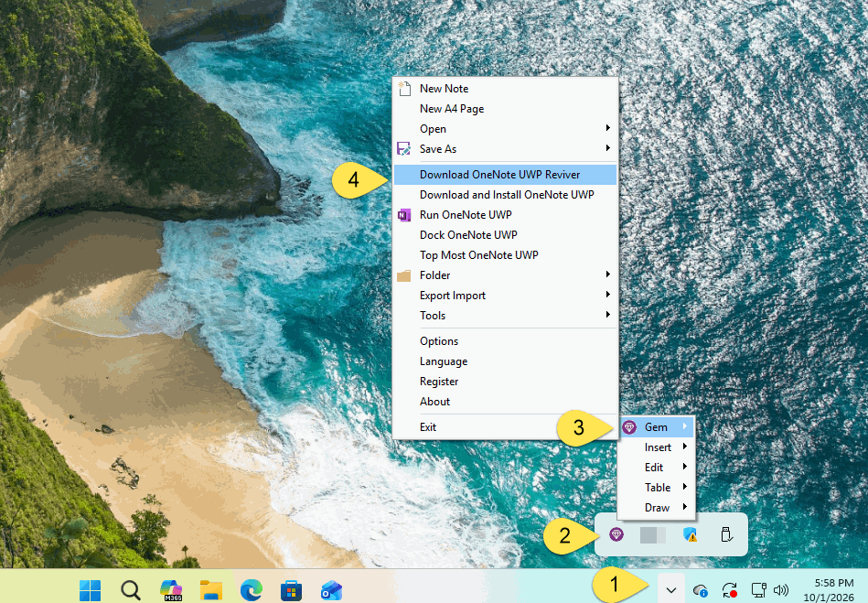Open the Insert entry in the tray menu

[x=656, y=447]
